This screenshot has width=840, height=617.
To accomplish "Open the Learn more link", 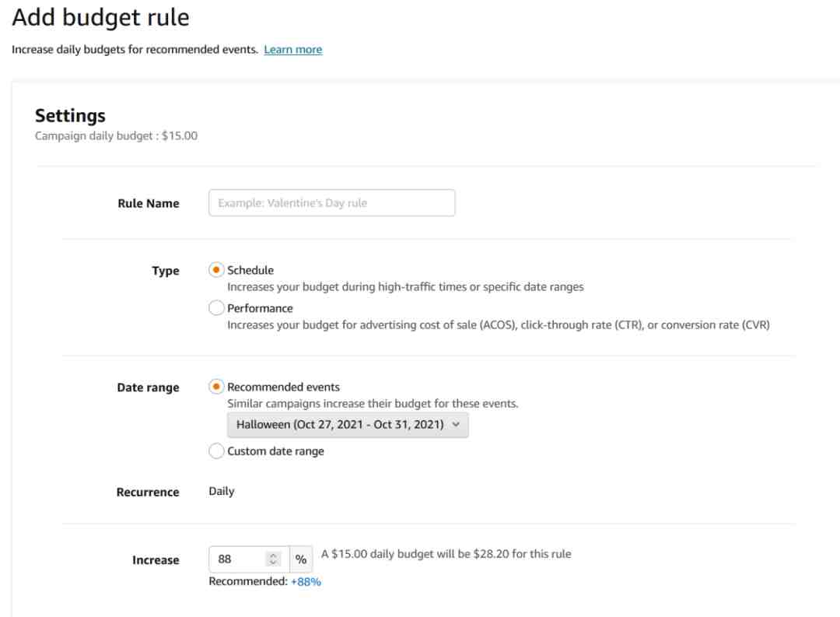I will click(x=292, y=50).
